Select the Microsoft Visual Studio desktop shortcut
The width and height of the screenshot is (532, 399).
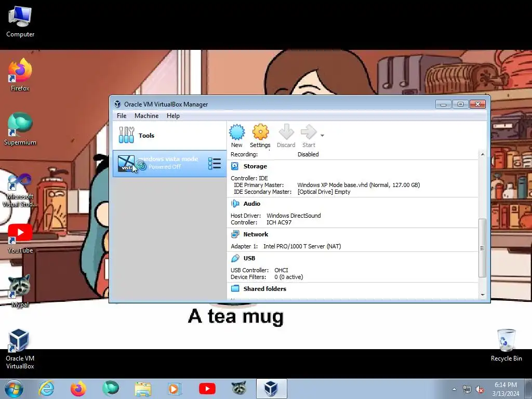[x=20, y=190]
